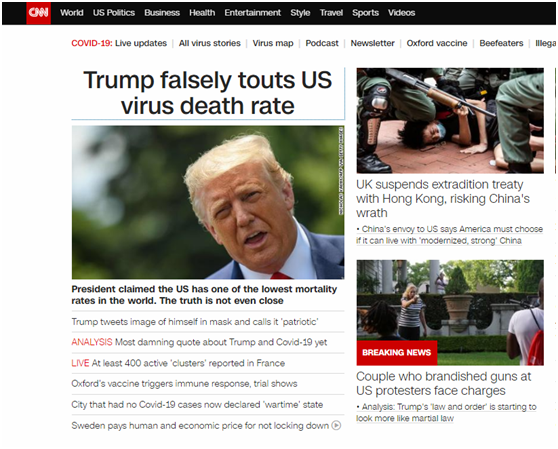Click the CNN logo icon
Screen dimensions: 558x449
38,13
